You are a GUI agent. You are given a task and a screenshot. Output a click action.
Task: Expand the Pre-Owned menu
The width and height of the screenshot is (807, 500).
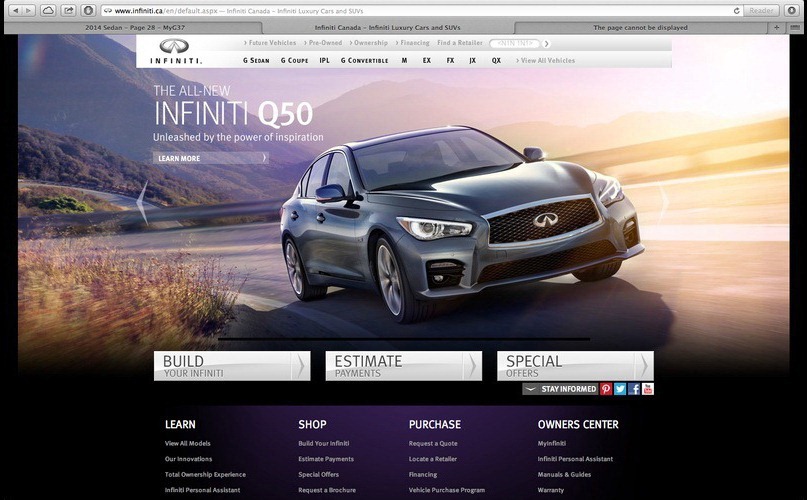[x=323, y=43]
